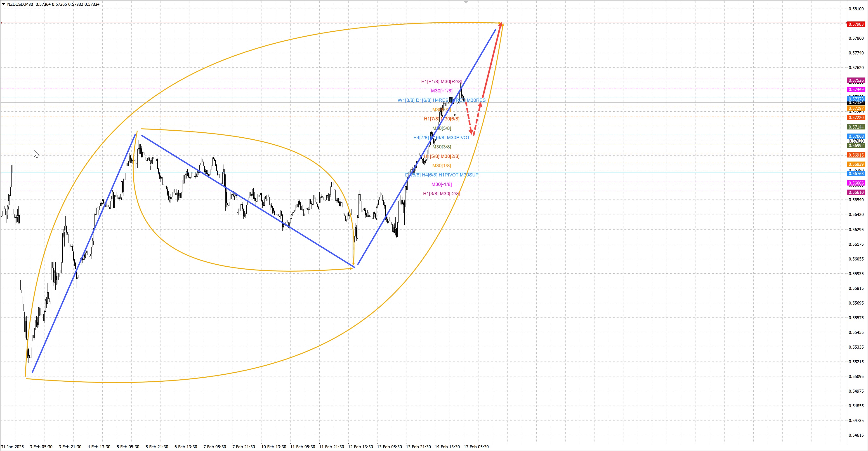
Task: Open the chart menu triangle beside NZDUSD,M30
Action: (3, 4)
